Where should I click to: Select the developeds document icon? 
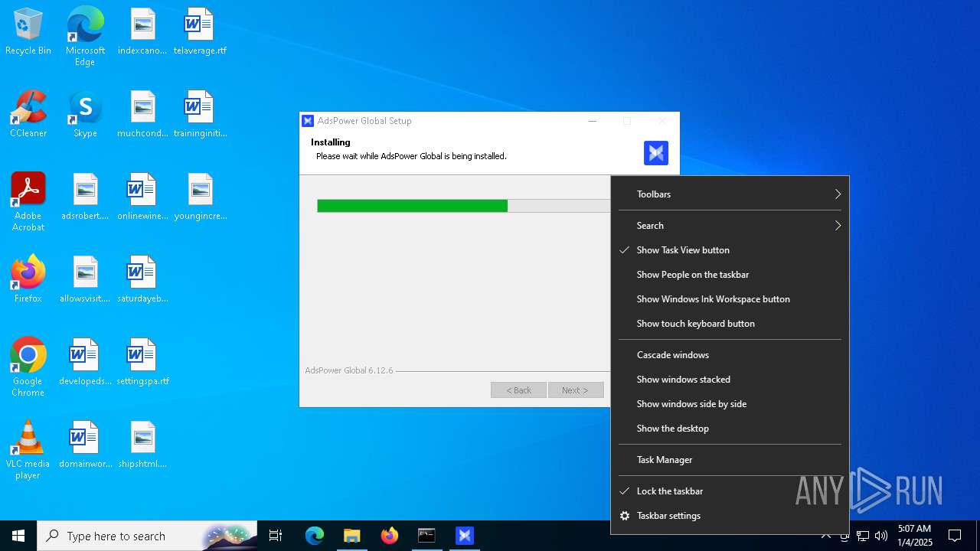point(85,363)
